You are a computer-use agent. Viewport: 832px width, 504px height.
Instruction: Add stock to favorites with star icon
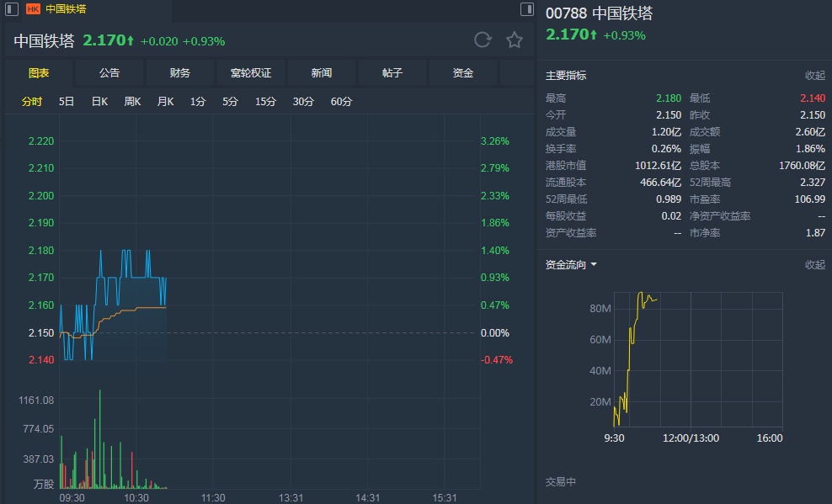pyautogui.click(x=515, y=40)
